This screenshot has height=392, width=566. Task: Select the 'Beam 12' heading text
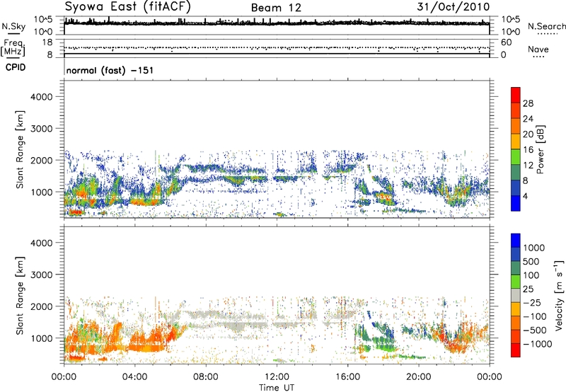(276, 8)
